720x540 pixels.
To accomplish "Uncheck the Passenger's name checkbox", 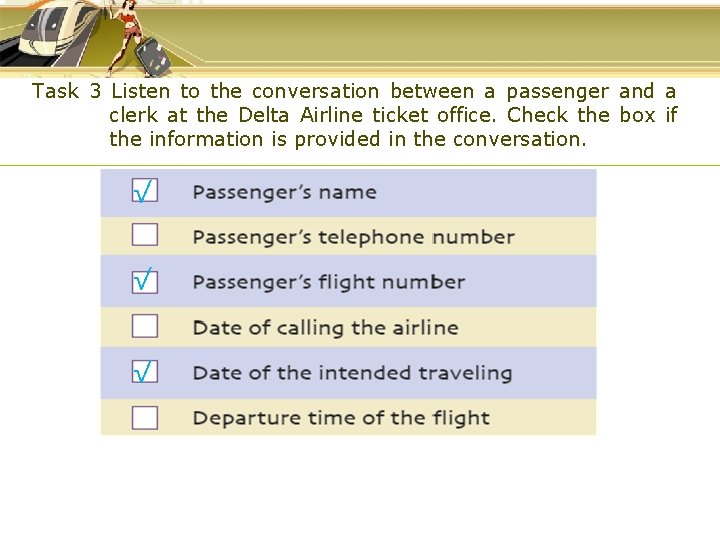I will 145,190.
